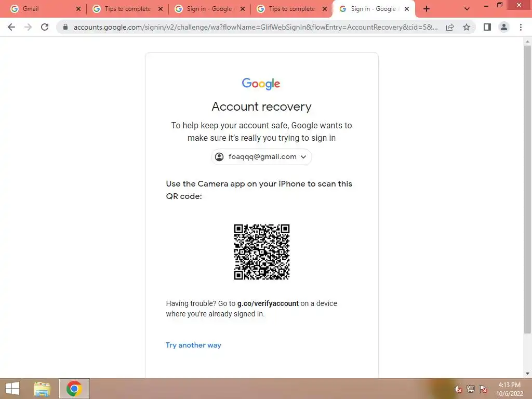Click the page vertical scrollbar
This screenshot has width=532, height=399.
(527, 190)
